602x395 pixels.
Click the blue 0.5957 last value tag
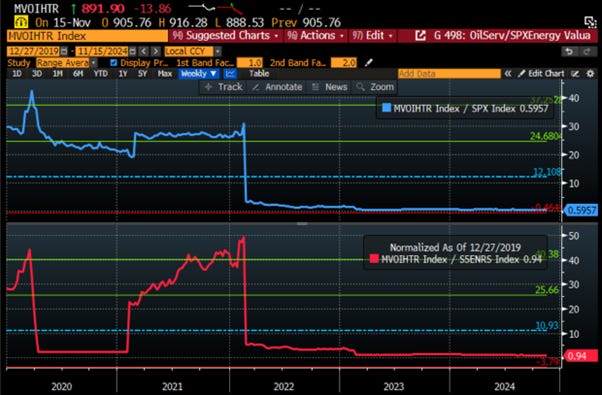580,210
